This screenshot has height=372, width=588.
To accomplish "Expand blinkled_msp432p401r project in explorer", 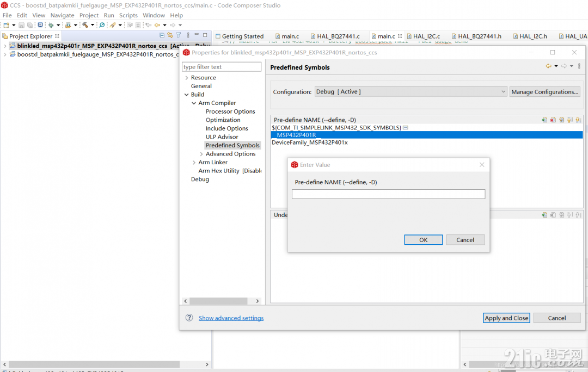I will 5,46.
